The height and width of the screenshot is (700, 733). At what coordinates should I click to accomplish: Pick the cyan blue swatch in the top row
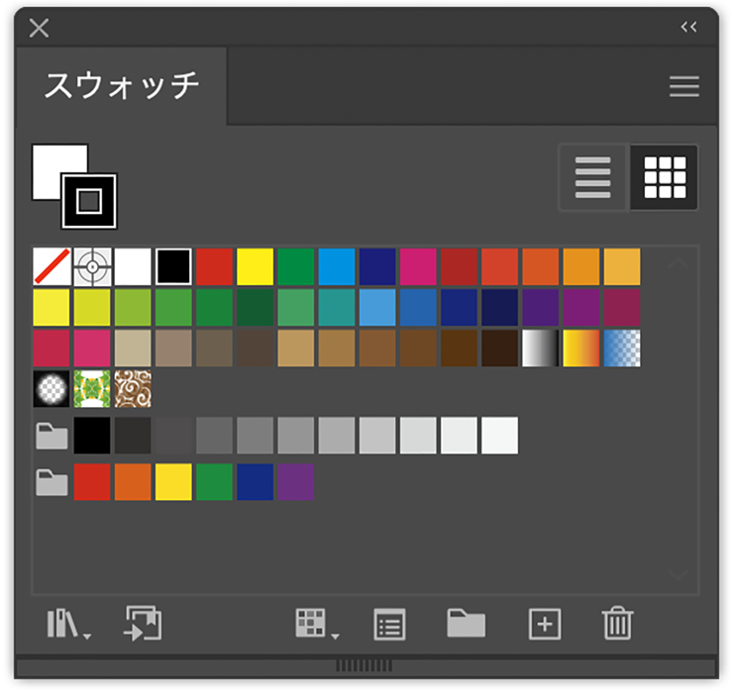point(337,266)
